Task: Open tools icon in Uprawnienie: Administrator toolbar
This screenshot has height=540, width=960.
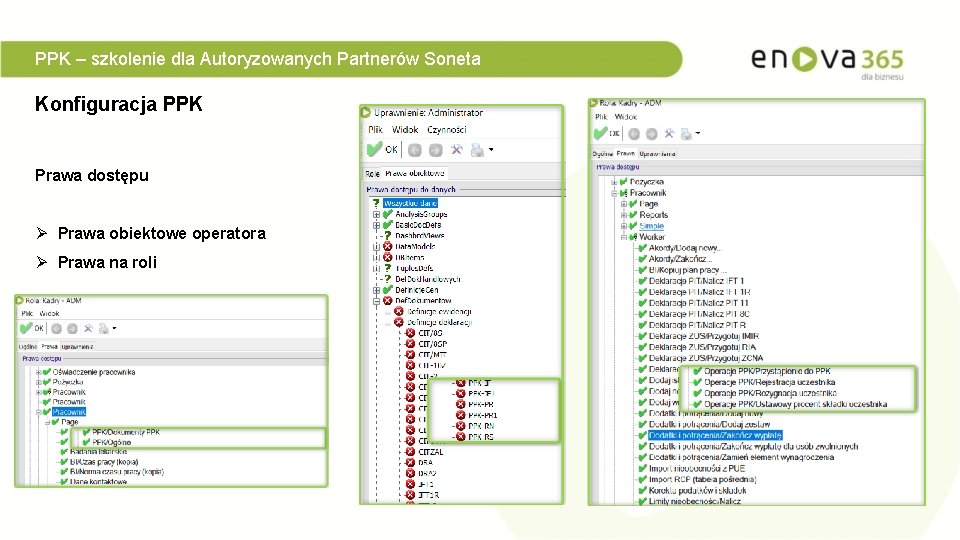Action: 456,150
